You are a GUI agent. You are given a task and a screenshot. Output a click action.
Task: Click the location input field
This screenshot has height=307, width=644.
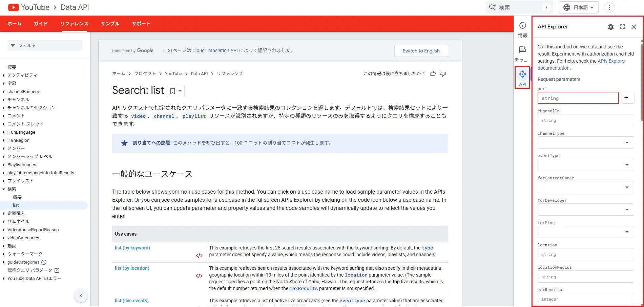click(x=585, y=254)
